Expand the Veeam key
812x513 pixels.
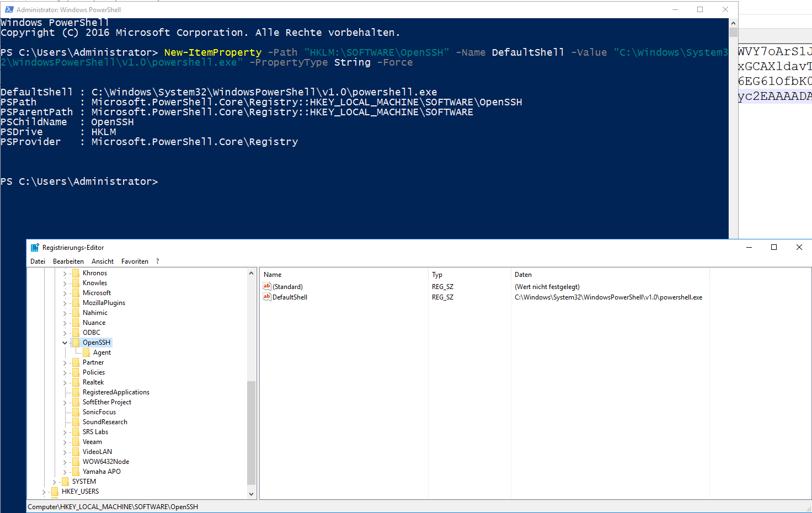(65, 442)
